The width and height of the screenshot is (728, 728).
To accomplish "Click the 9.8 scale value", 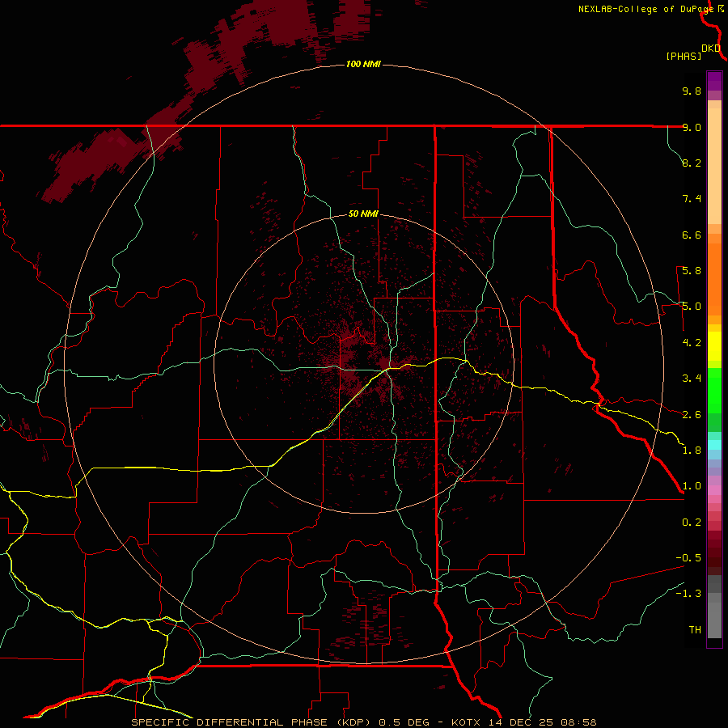I will tap(692, 91).
